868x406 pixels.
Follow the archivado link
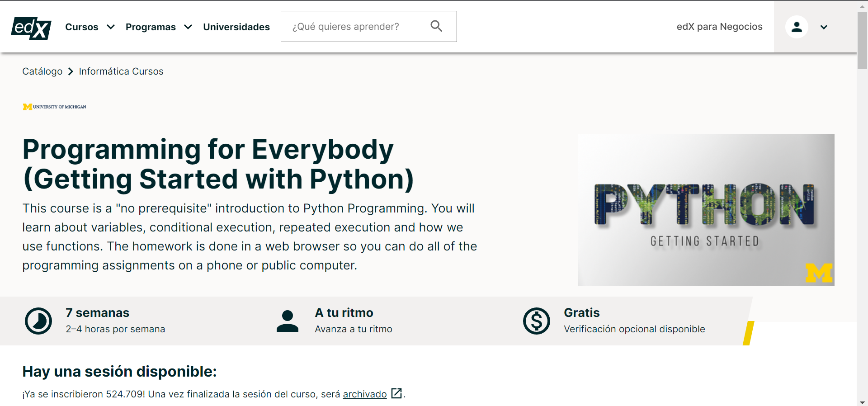365,394
